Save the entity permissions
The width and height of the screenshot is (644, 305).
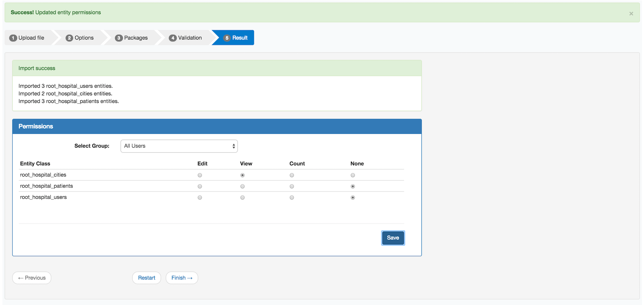[x=393, y=238]
